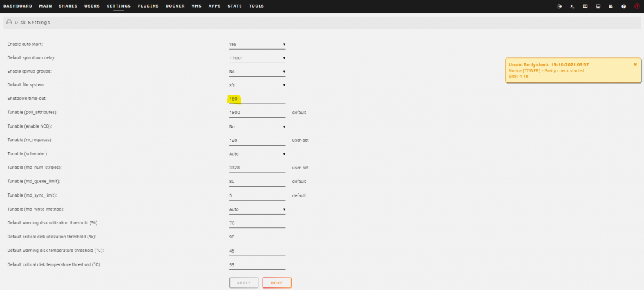644x290 pixels.
Task: Click 'Size: 4 TB' in notification
Action: coord(518,77)
